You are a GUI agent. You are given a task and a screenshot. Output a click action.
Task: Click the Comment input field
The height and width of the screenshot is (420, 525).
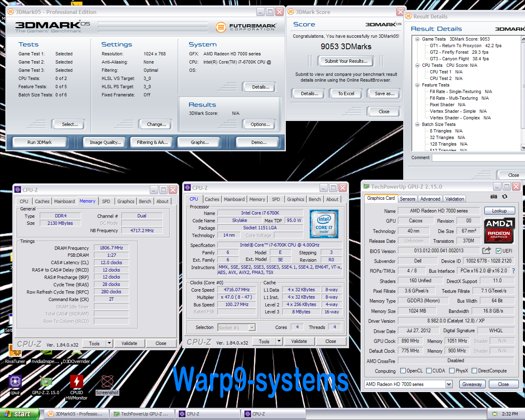click(479, 157)
